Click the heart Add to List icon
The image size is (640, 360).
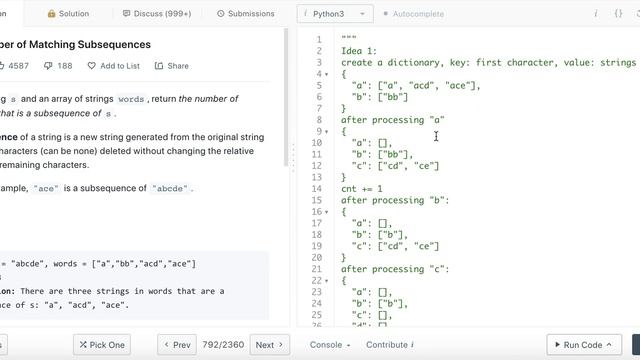coord(91,66)
